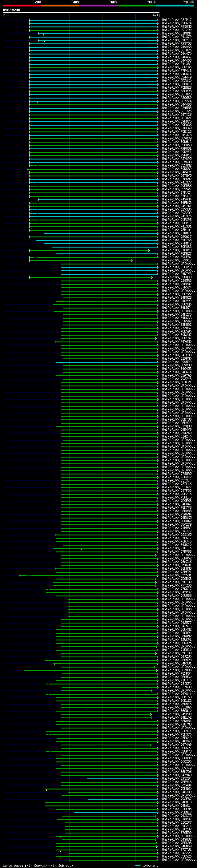
Task: Click alignment bar for UniRef100_A8IP17
Action: [x=94, y=20]
